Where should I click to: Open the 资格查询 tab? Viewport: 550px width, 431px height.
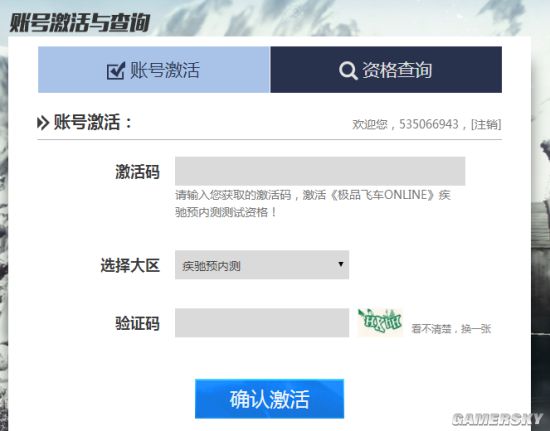[x=386, y=69]
